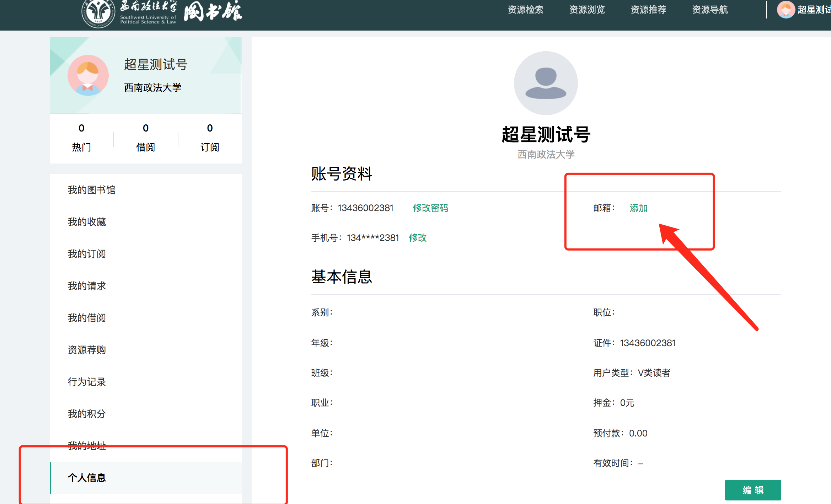Click the library calligraphy logo text

click(213, 11)
